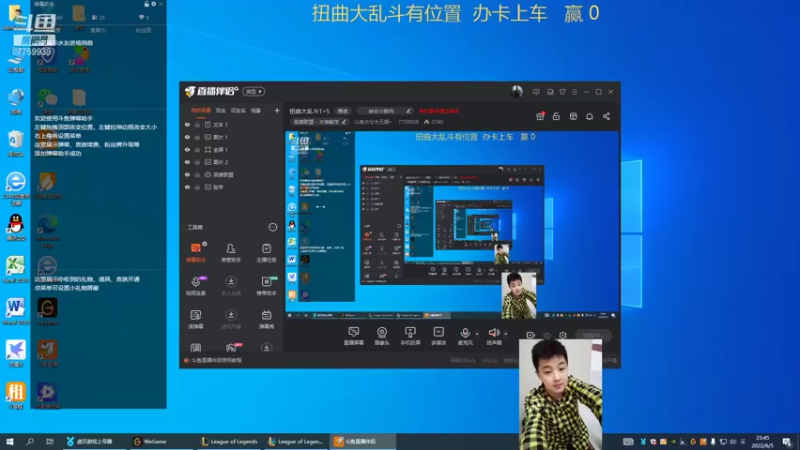Open the 读弹幕 tool
The height and width of the screenshot is (450, 800).
point(195,319)
